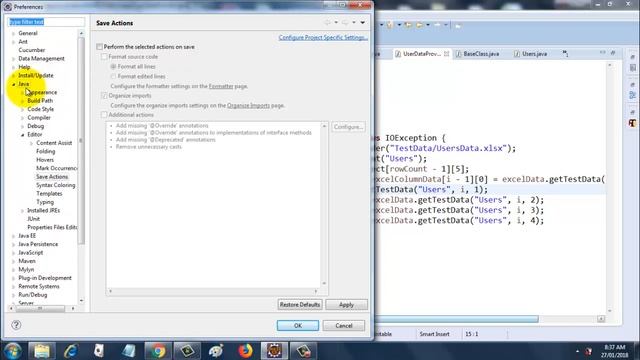Click the Cancel button
Viewport: 640px width, 360px height.
click(344, 325)
